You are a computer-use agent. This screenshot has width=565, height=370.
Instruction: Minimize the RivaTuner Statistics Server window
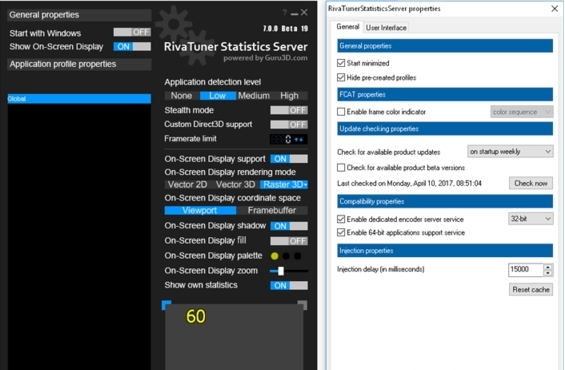click(294, 14)
